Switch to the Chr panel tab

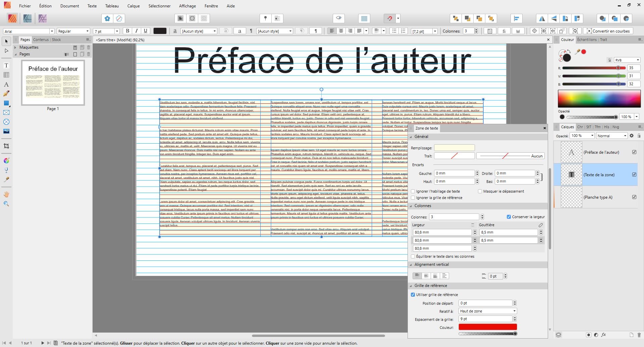(580, 127)
